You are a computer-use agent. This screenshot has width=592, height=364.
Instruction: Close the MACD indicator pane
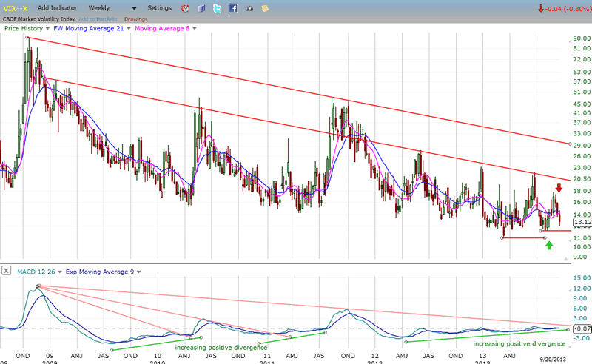(7, 272)
